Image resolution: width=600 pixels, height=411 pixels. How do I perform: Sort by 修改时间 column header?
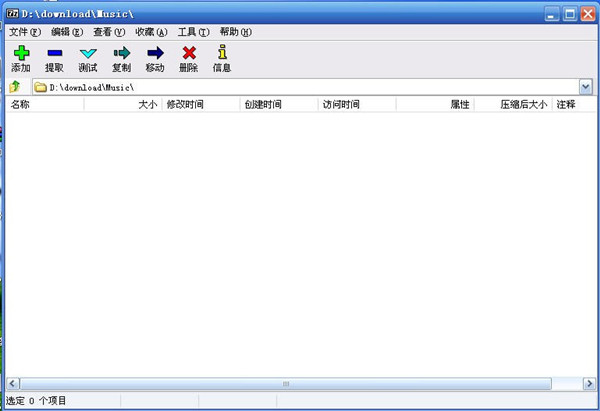pyautogui.click(x=201, y=104)
